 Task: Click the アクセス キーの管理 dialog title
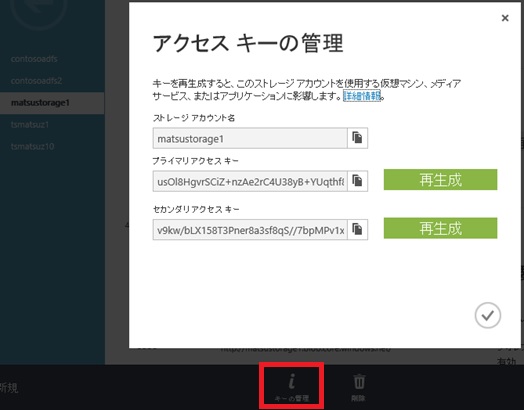coord(248,43)
